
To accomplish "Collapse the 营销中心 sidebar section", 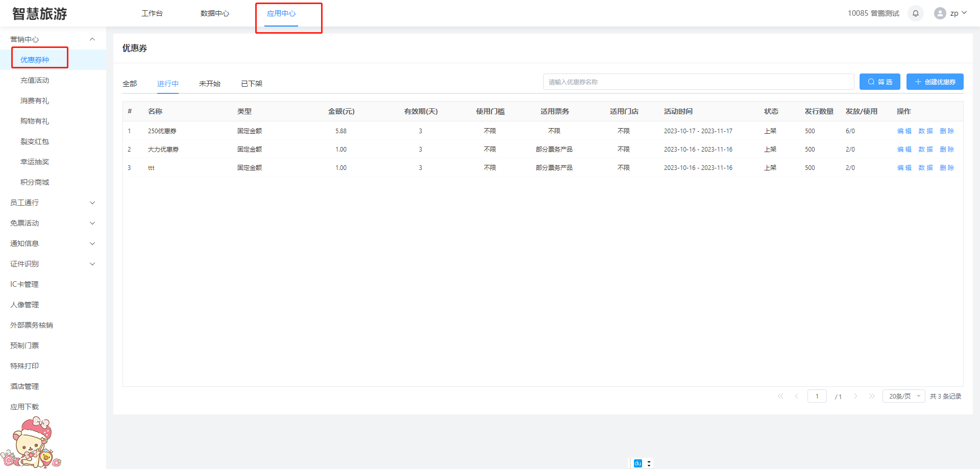I will (92, 39).
